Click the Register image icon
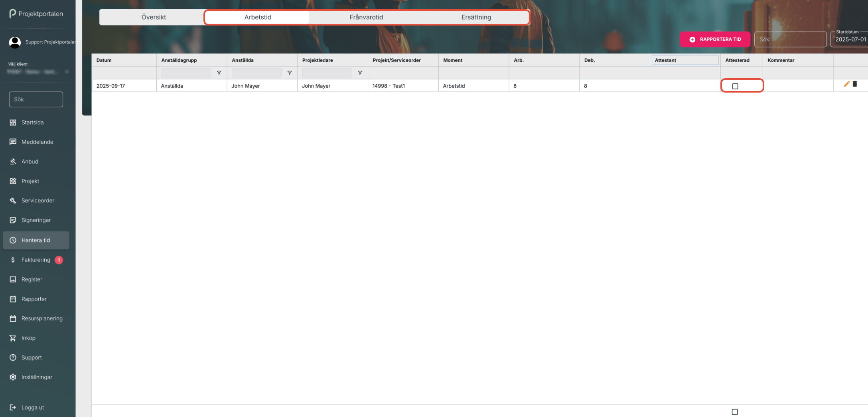The height and width of the screenshot is (417, 868). (x=13, y=279)
